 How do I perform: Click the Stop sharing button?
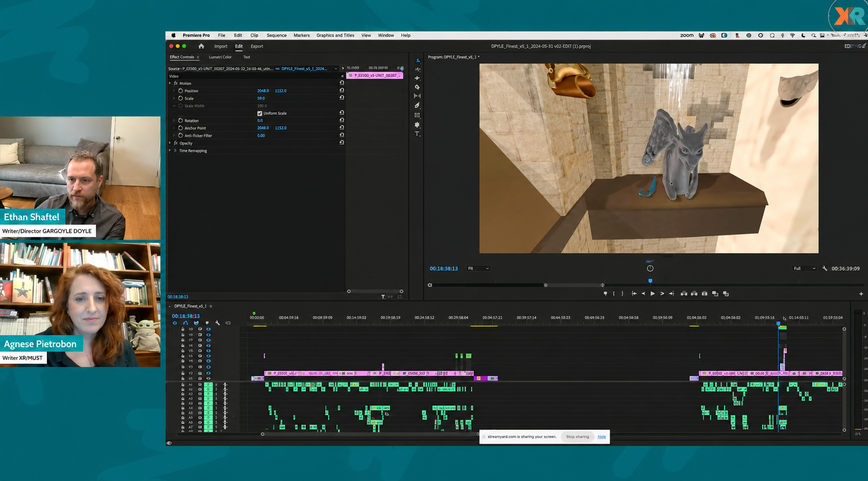(x=577, y=437)
